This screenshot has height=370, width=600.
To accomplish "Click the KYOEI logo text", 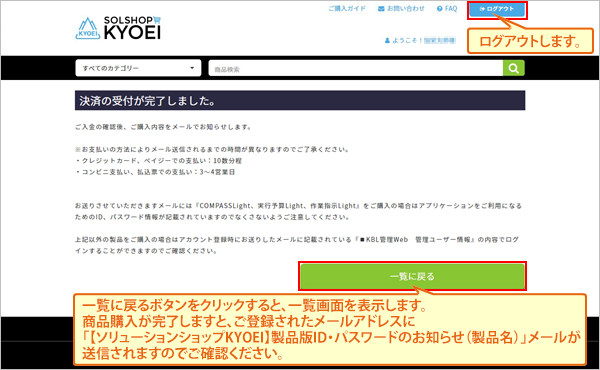I will click(x=132, y=33).
